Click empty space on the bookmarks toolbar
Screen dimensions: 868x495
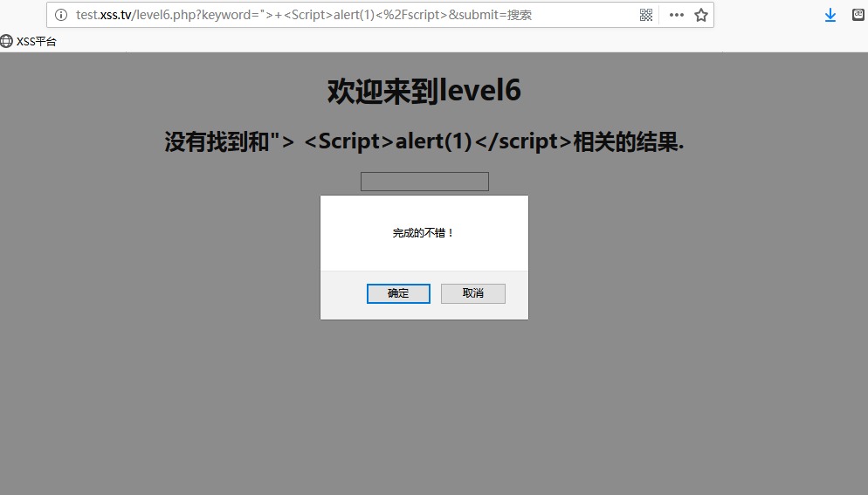coord(437,41)
